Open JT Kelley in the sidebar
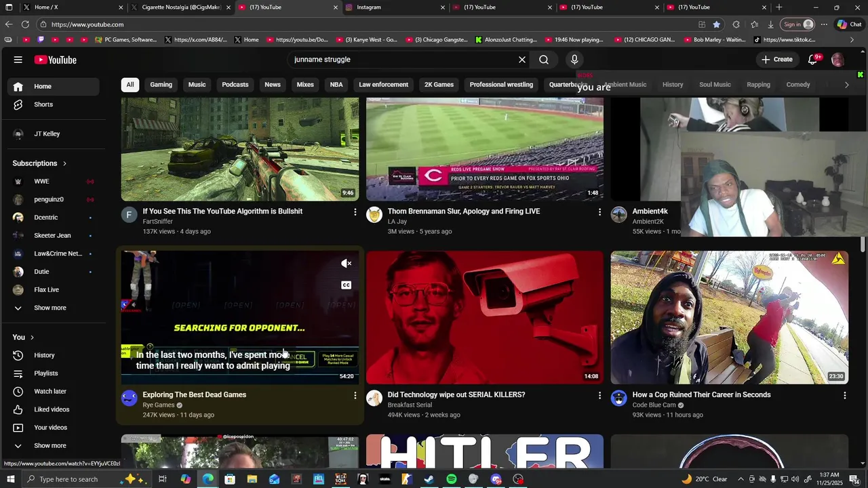 click(x=54, y=134)
